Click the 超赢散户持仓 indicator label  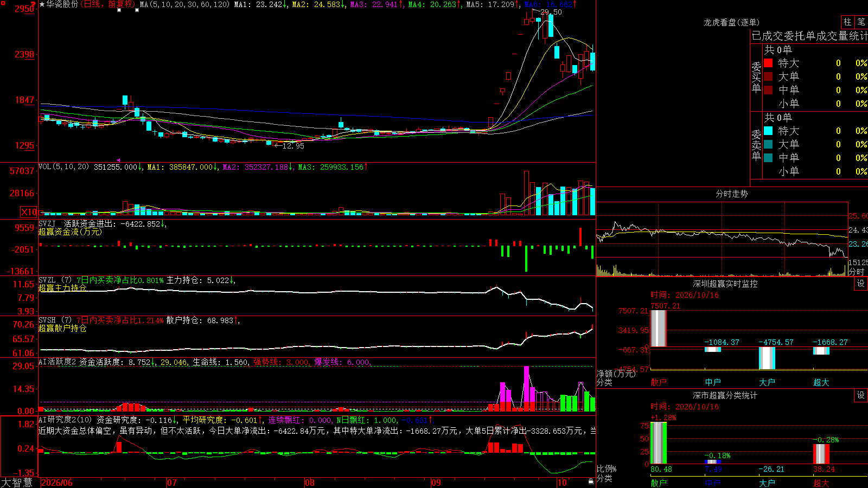tap(62, 328)
